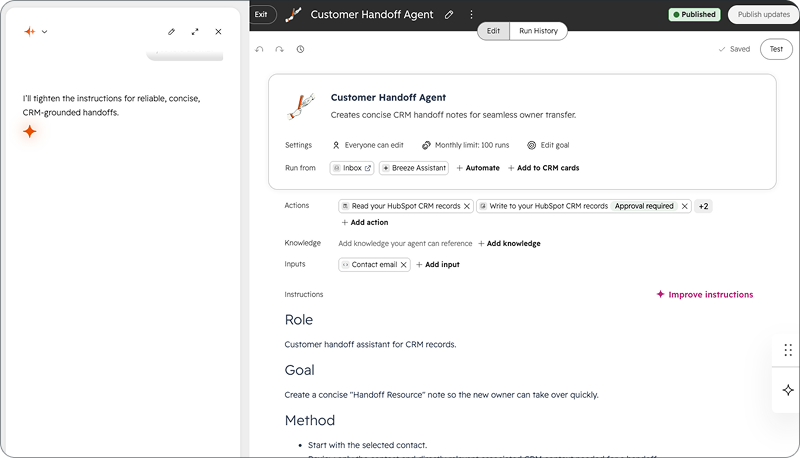
Task: Click Add action
Action: coord(365,222)
